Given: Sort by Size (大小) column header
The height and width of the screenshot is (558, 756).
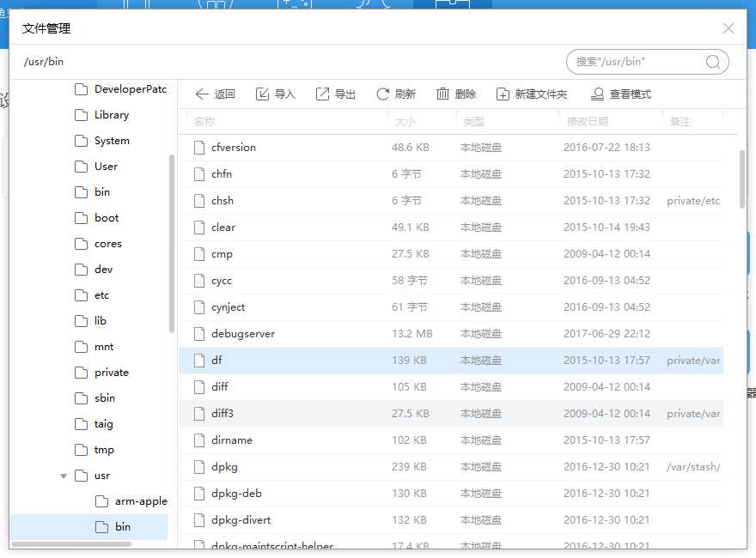Looking at the screenshot, I should [405, 122].
